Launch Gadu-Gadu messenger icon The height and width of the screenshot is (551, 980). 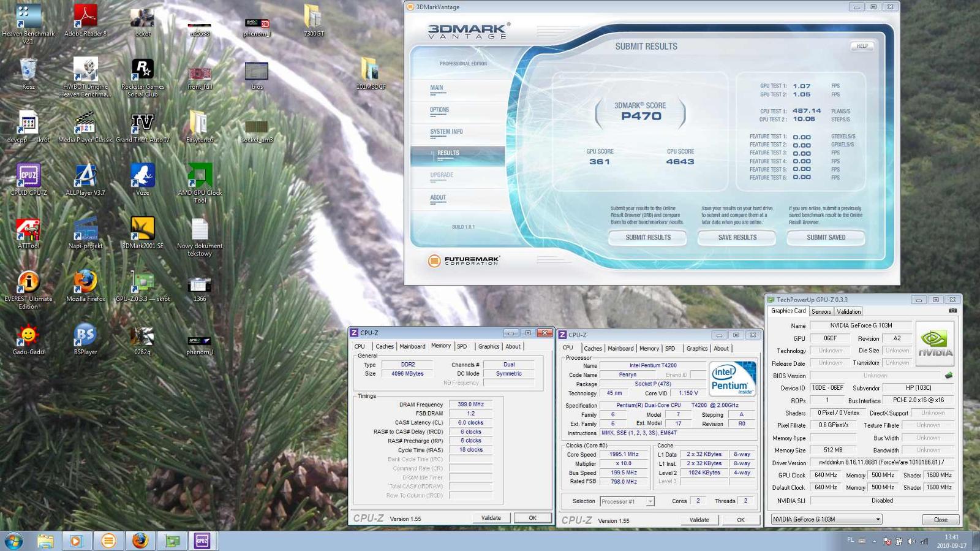point(28,340)
